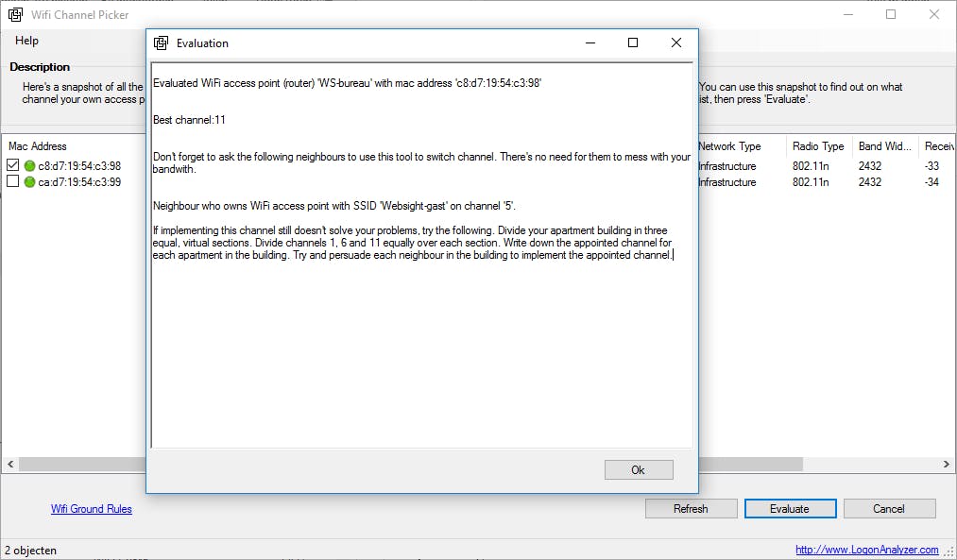The height and width of the screenshot is (560, 957).
Task: Click Infrastructure in the first row
Action: (x=727, y=166)
